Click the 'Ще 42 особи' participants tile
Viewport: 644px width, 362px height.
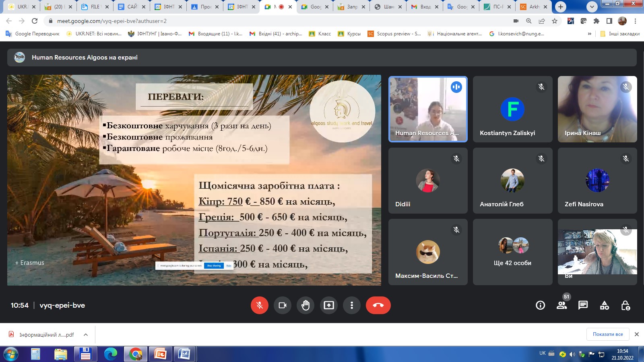point(512,252)
